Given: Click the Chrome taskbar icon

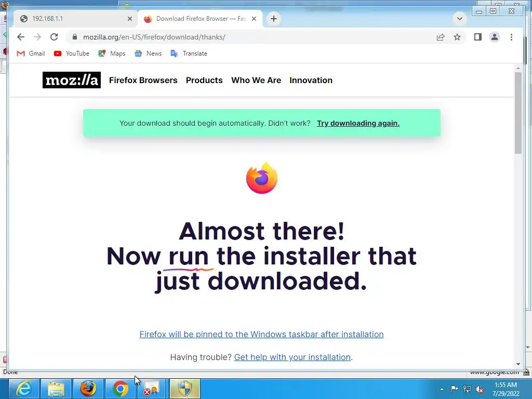Looking at the screenshot, I should [121, 389].
